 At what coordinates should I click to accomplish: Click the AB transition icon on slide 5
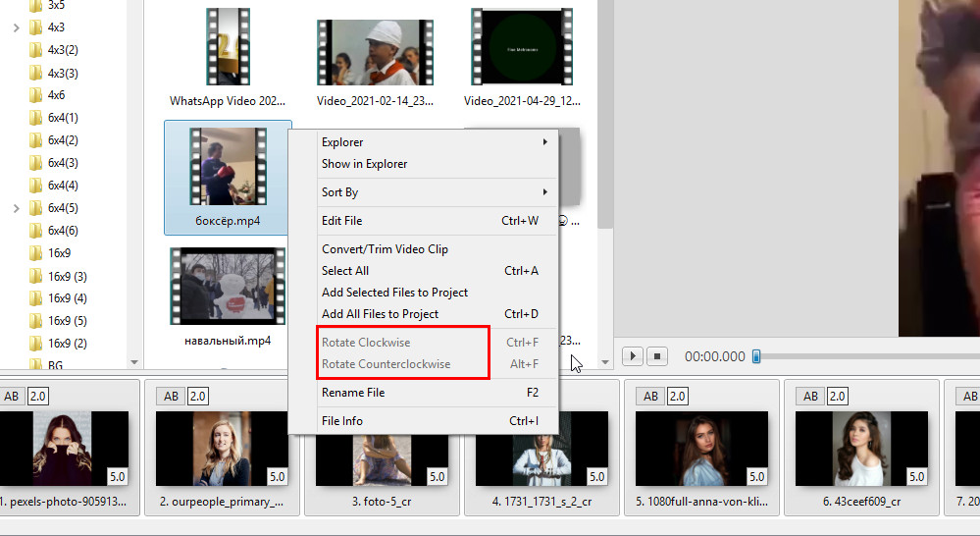pos(649,396)
